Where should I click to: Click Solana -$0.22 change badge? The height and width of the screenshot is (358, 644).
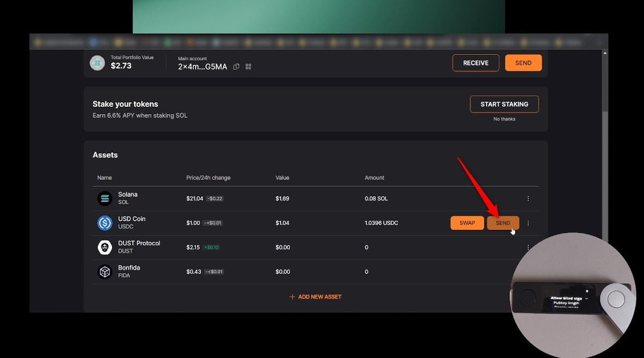click(215, 199)
